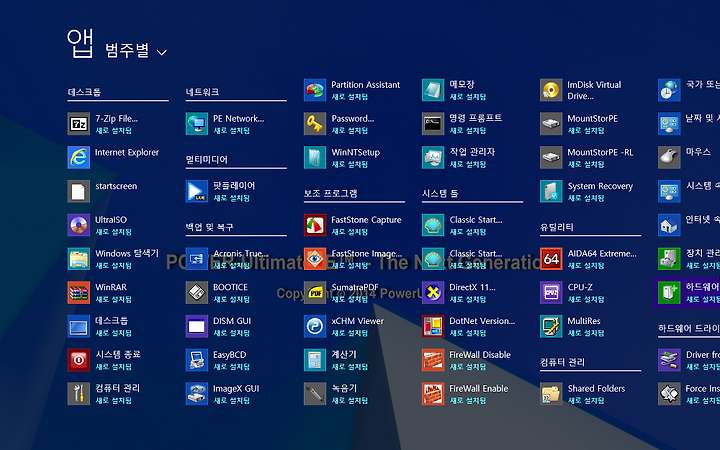
Task: Open 계산기 calculator icon
Action: (315, 360)
